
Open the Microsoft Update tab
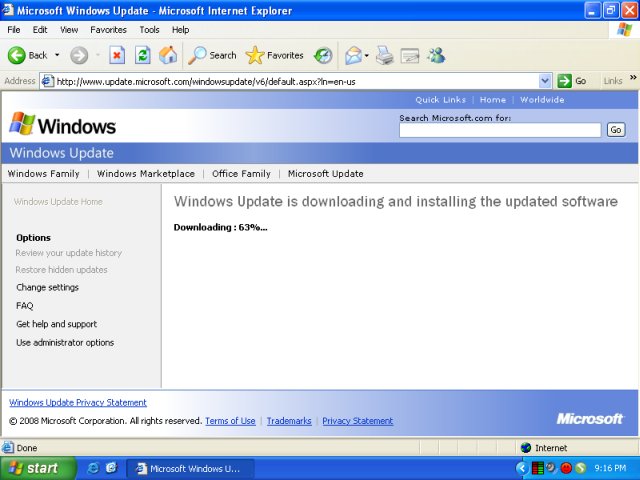pos(325,173)
